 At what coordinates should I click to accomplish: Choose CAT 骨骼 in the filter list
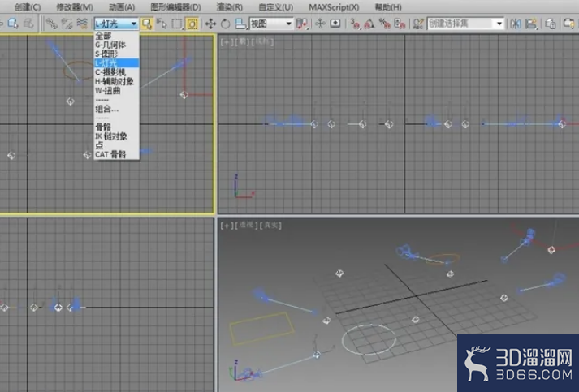(x=117, y=154)
